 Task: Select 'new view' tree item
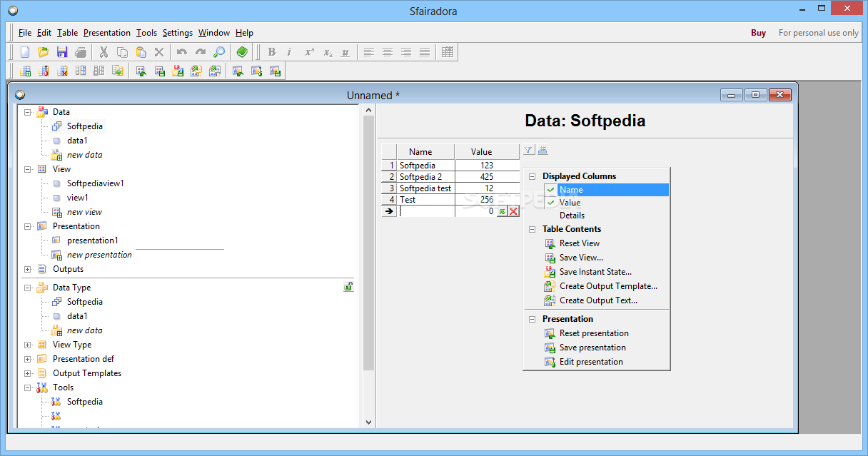click(84, 212)
